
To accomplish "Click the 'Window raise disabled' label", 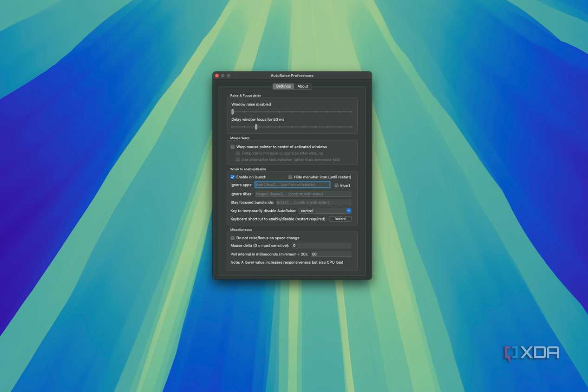I will (251, 105).
